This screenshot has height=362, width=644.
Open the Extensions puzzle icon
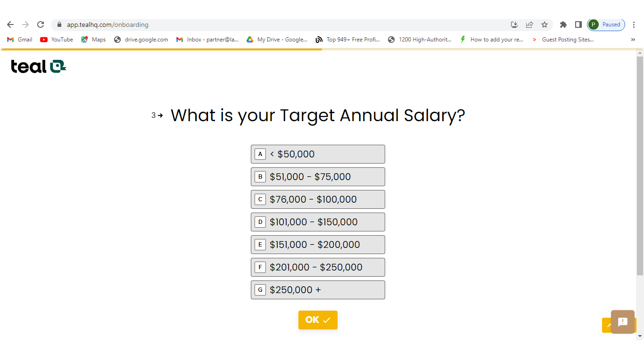point(563,25)
